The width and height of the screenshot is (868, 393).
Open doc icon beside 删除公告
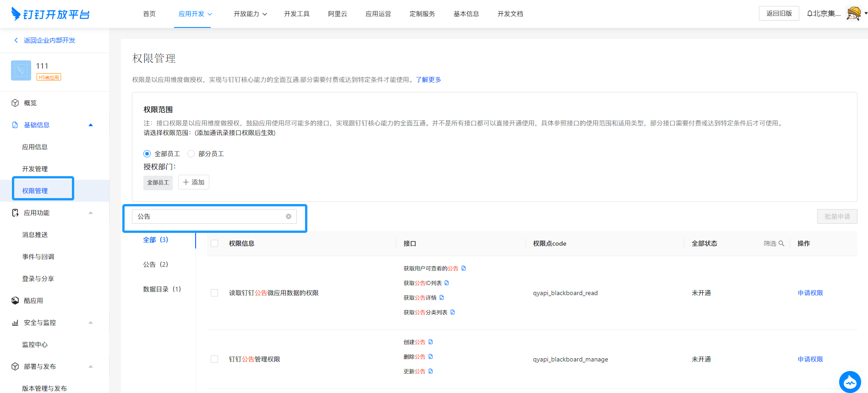coord(431,357)
